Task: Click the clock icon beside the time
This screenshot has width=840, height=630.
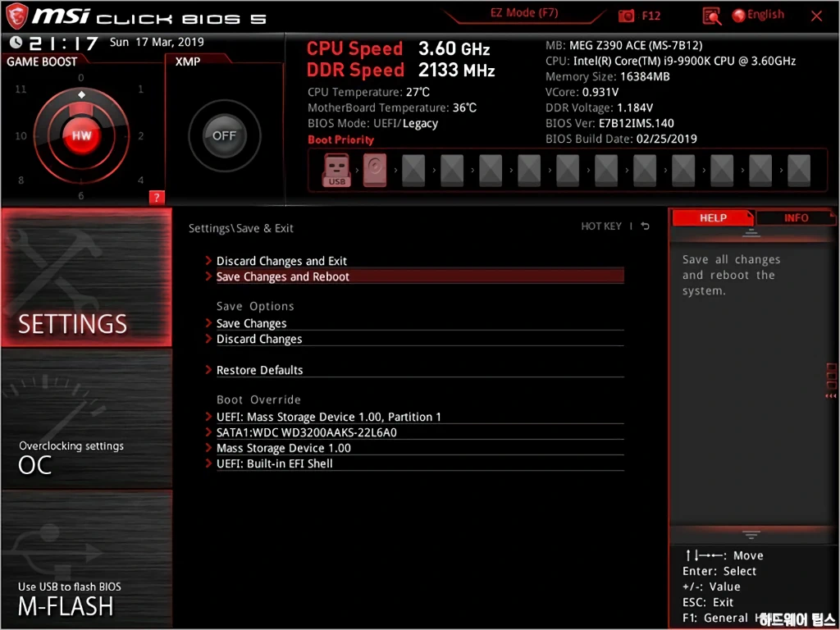Action: point(16,43)
